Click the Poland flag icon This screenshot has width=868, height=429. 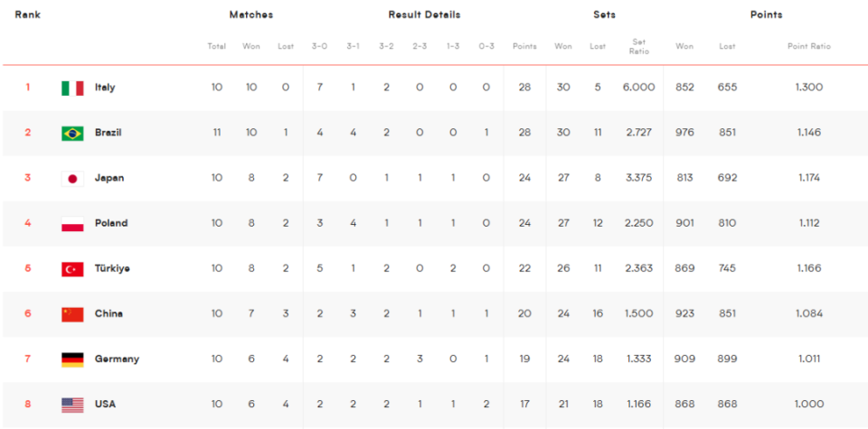tap(72, 224)
